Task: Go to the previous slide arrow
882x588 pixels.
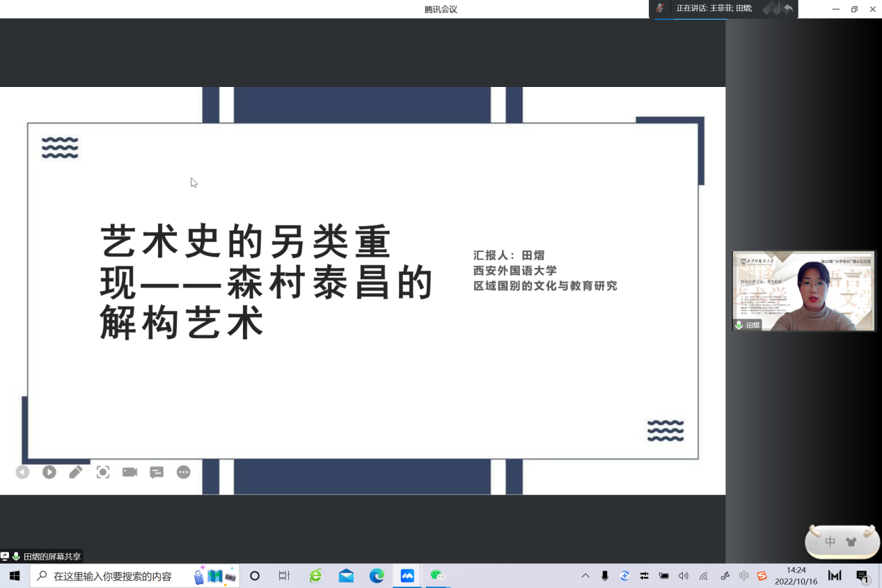Action: [x=22, y=472]
